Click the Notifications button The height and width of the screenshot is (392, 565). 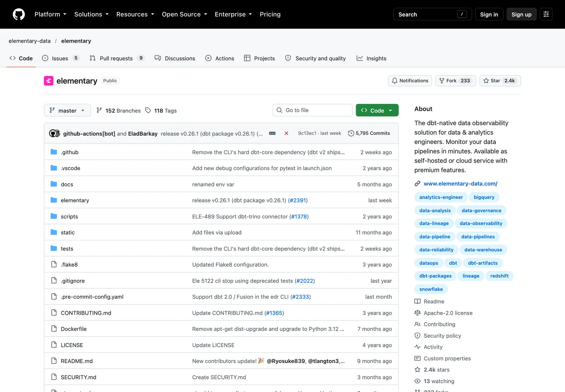click(x=410, y=81)
